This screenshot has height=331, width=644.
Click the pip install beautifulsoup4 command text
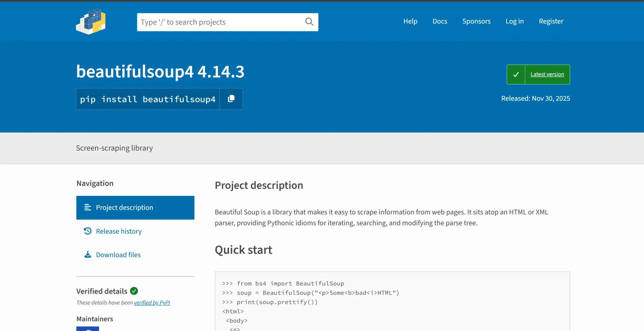(x=148, y=99)
